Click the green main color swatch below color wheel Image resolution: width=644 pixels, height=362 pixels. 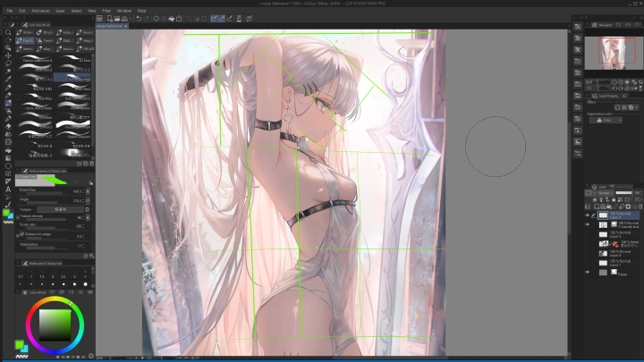coord(19,344)
